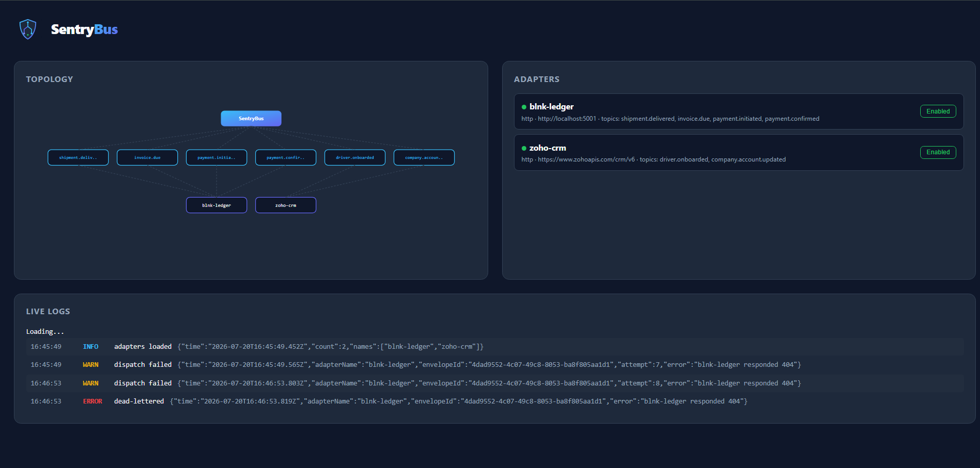Click the http://localhost:5001 adapter detail line
The height and width of the screenshot is (468, 980).
670,119
